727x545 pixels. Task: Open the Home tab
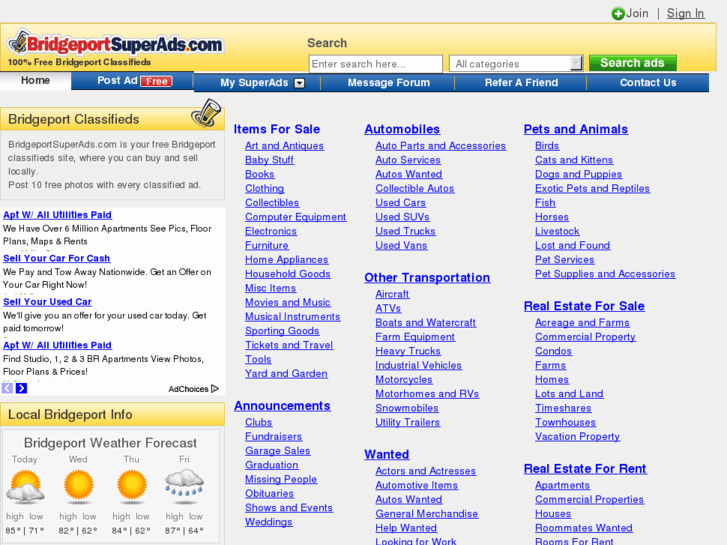pyautogui.click(x=35, y=80)
